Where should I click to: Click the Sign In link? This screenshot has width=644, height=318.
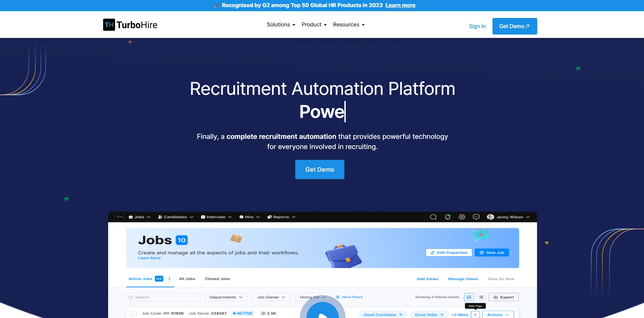pyautogui.click(x=477, y=26)
